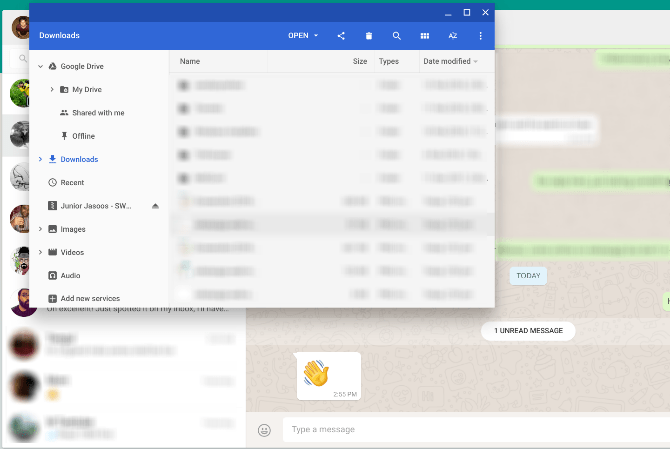Expand the My Drive folder

[x=52, y=89]
